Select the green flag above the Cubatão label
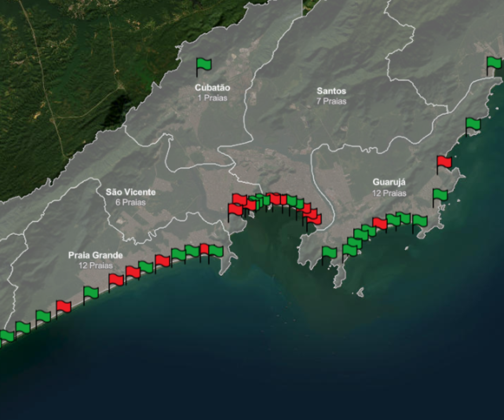This screenshot has width=504, height=420. click(203, 64)
